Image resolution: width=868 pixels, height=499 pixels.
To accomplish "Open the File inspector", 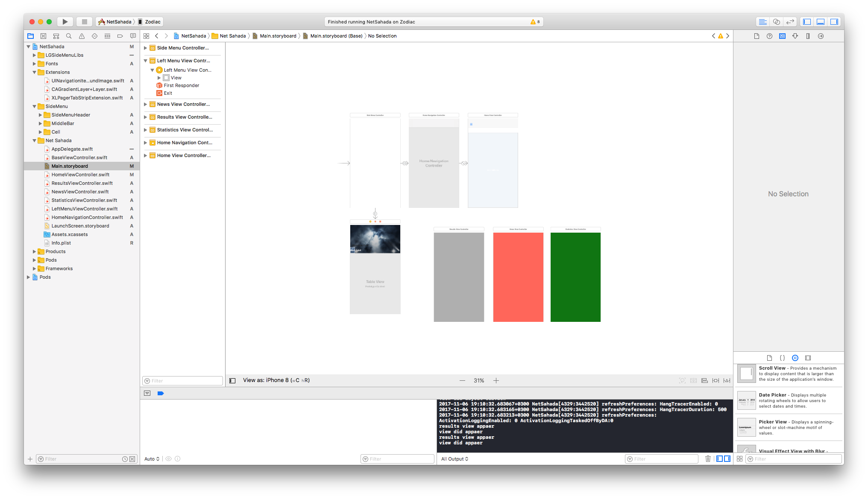I will point(757,36).
